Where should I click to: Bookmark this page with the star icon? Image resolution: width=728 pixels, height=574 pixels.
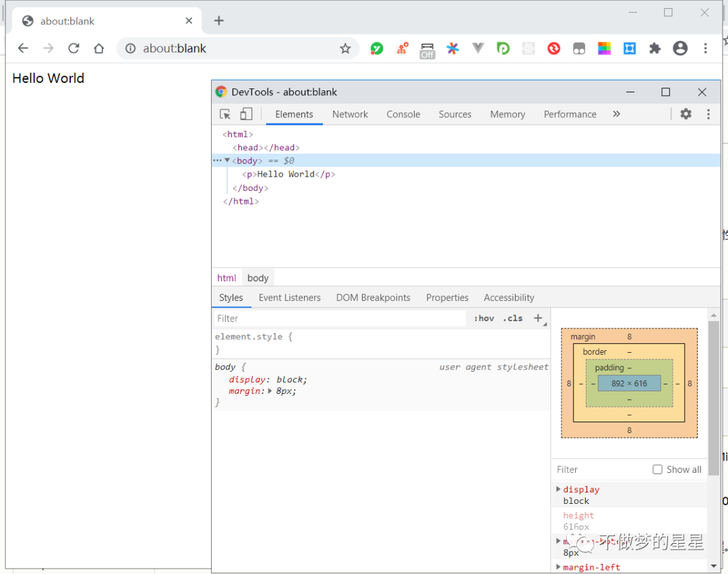(x=345, y=49)
